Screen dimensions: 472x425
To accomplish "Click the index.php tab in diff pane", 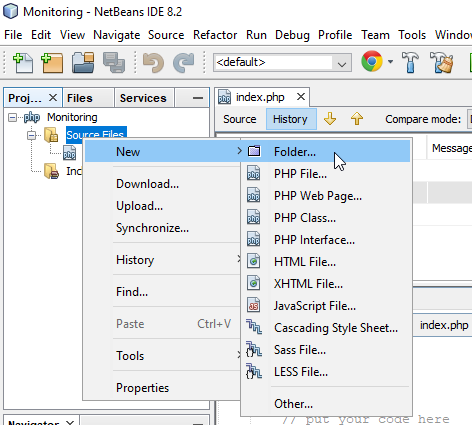I will click(x=444, y=325).
